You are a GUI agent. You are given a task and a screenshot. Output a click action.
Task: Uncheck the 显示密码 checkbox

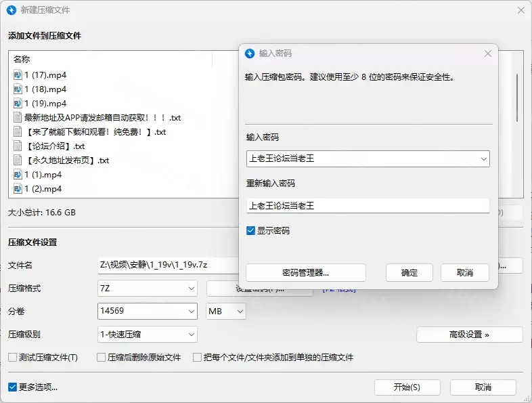click(251, 231)
